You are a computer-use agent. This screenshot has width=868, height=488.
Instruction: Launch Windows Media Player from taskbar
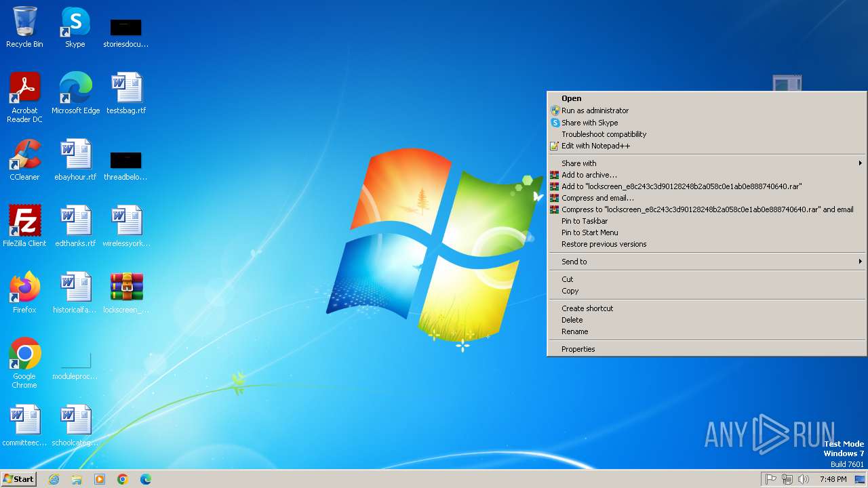[x=100, y=479]
